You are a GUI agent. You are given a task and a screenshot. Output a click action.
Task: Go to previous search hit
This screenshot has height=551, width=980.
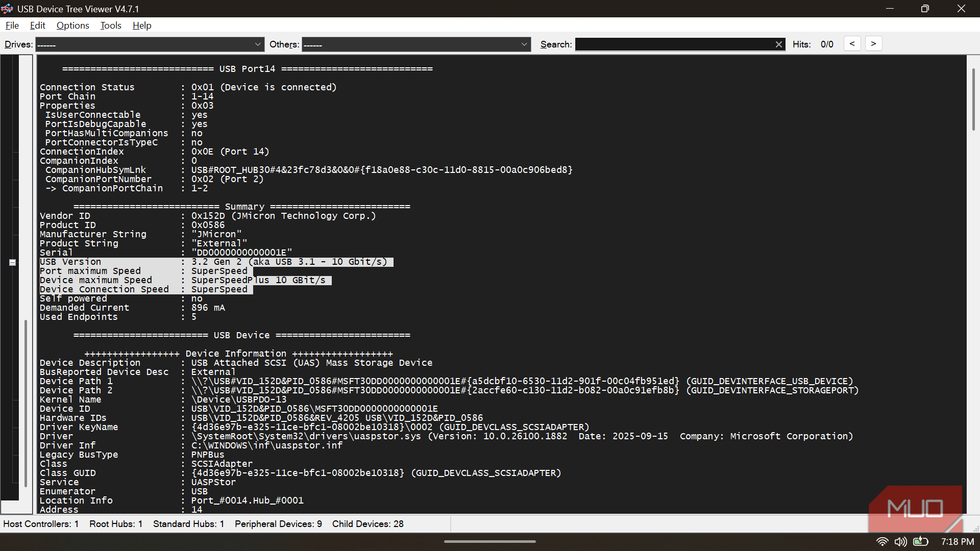point(852,44)
